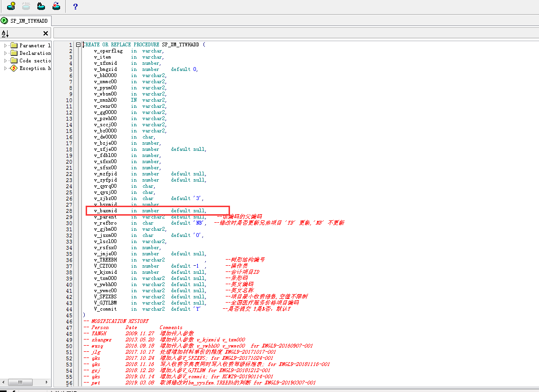The width and height of the screenshot is (539, 392).
Task: Select the Declaration item in the tree
Action: click(x=35, y=53)
